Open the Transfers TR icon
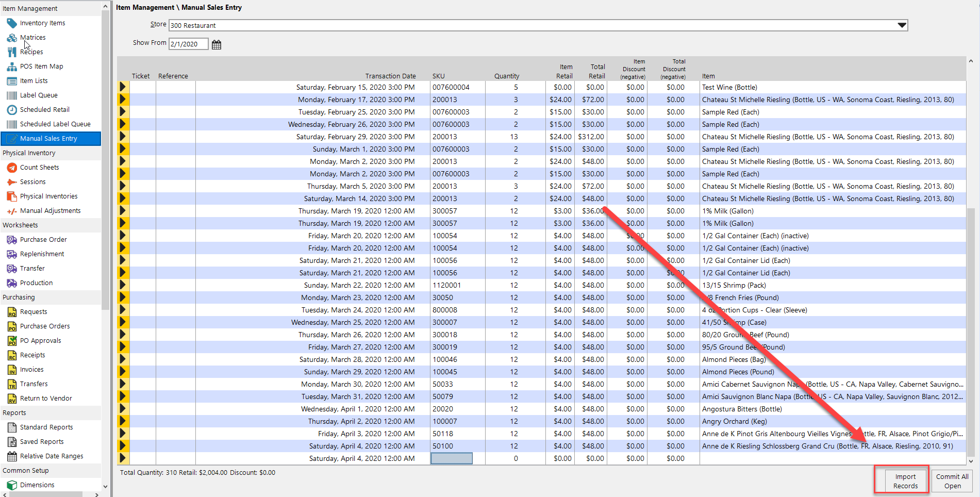This screenshot has width=980, height=497. 12,384
